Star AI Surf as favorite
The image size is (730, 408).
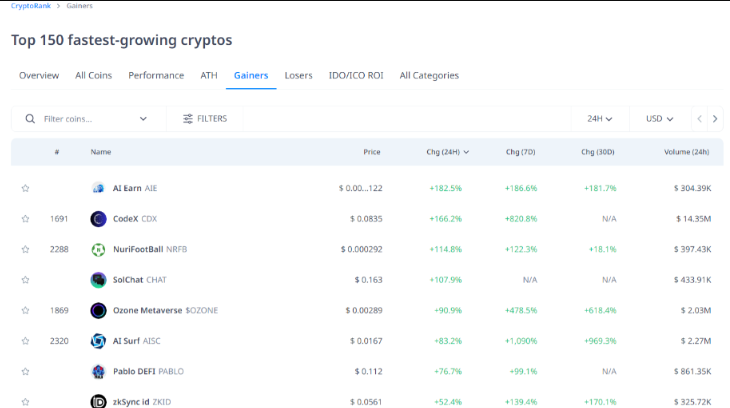click(x=25, y=341)
